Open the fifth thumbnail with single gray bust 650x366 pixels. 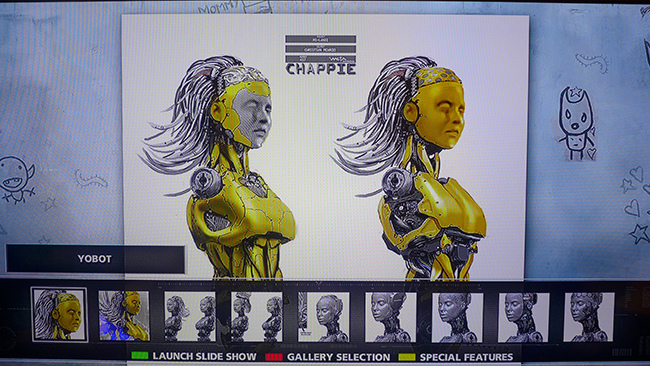tap(323, 317)
